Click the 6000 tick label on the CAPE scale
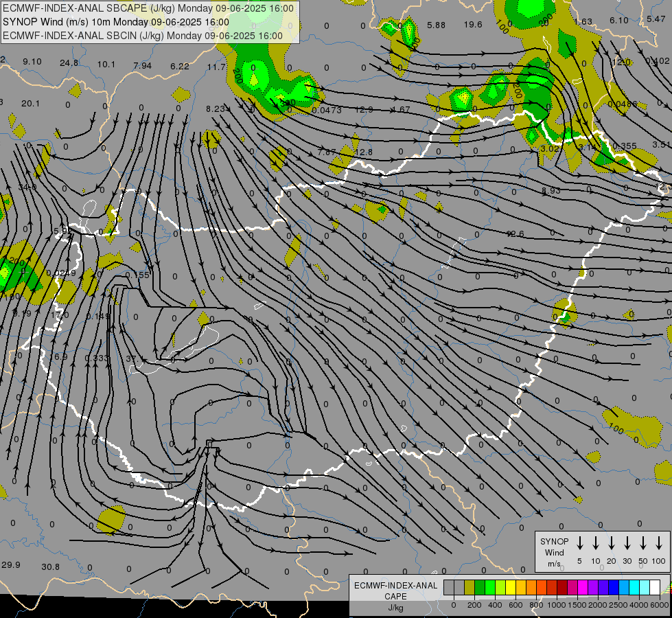This screenshot has height=618, width=672. click(660, 605)
